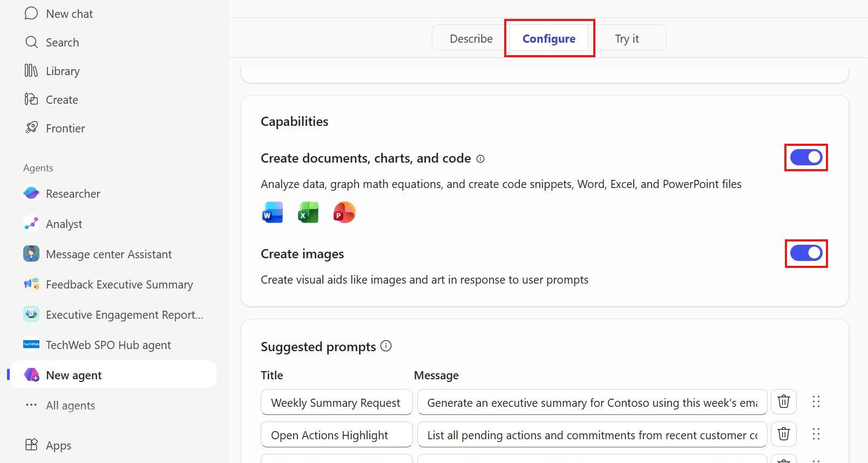Click the Apps grid icon

pos(31,445)
